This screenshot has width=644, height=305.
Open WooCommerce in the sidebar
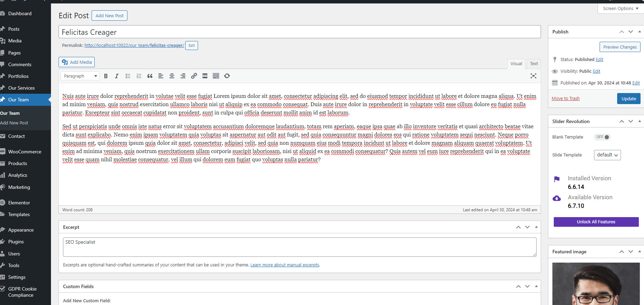tap(25, 152)
